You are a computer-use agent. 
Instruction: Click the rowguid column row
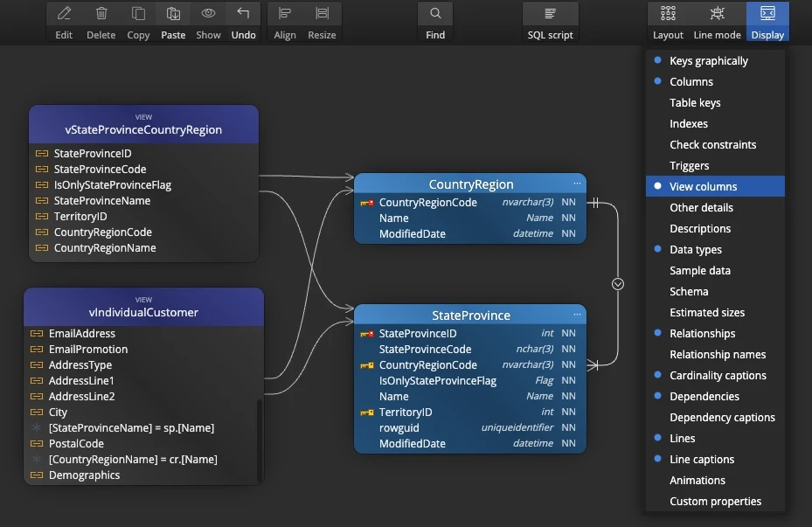point(470,428)
